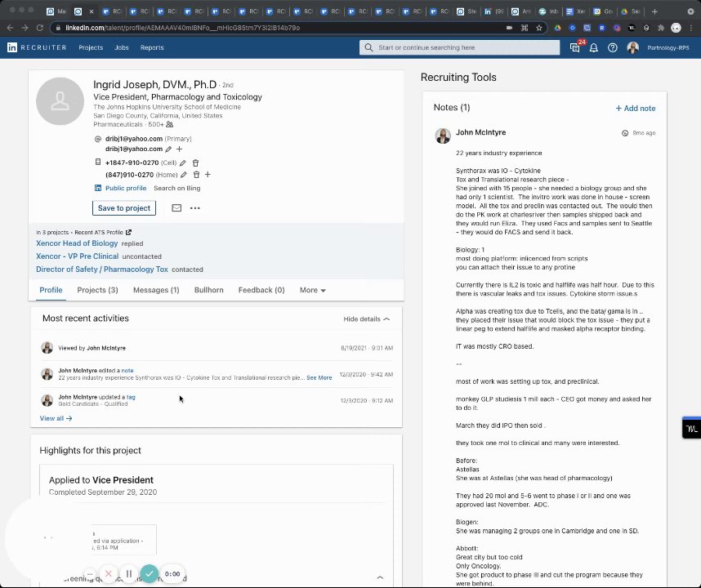Click the note visibility icon beside 9mo ago
The width and height of the screenshot is (701, 588).
[x=624, y=133]
